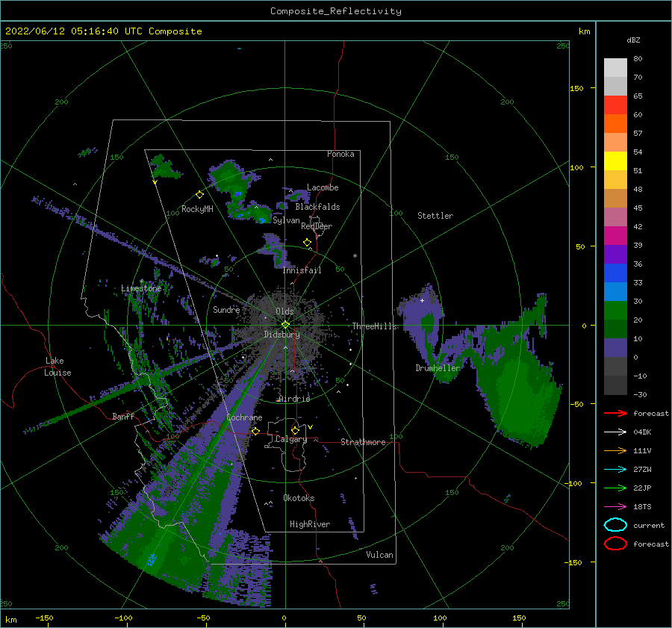Click the green 22JP arrow icon

[615, 488]
